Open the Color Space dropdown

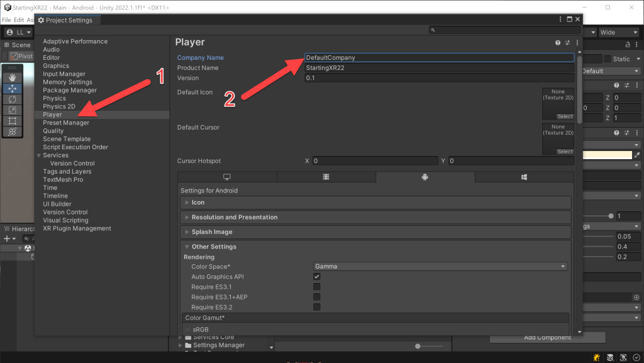[440, 267]
